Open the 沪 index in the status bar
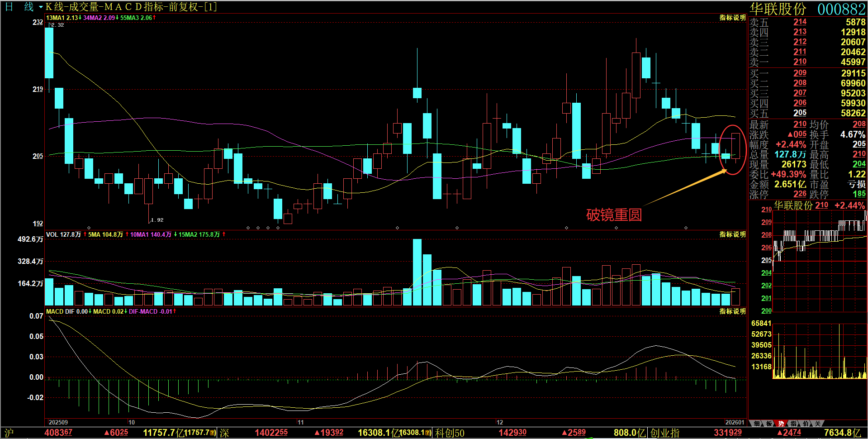 coord(9,433)
